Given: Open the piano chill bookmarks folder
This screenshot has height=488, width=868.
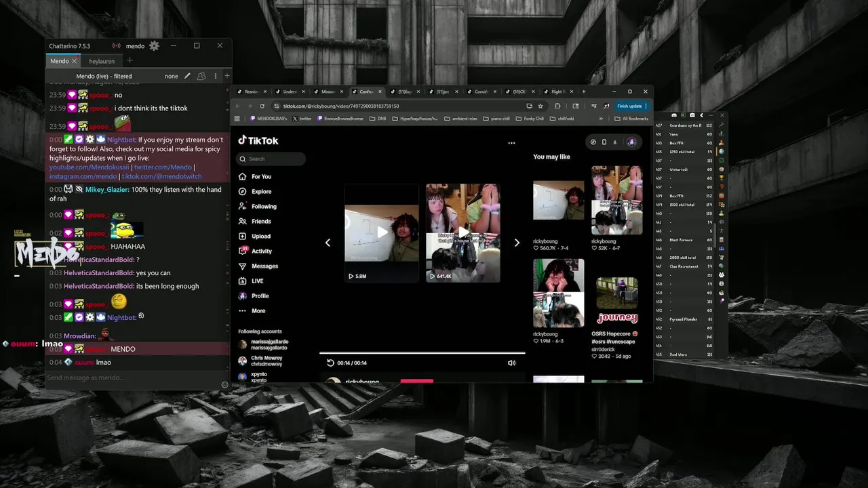Looking at the screenshot, I should pos(496,119).
